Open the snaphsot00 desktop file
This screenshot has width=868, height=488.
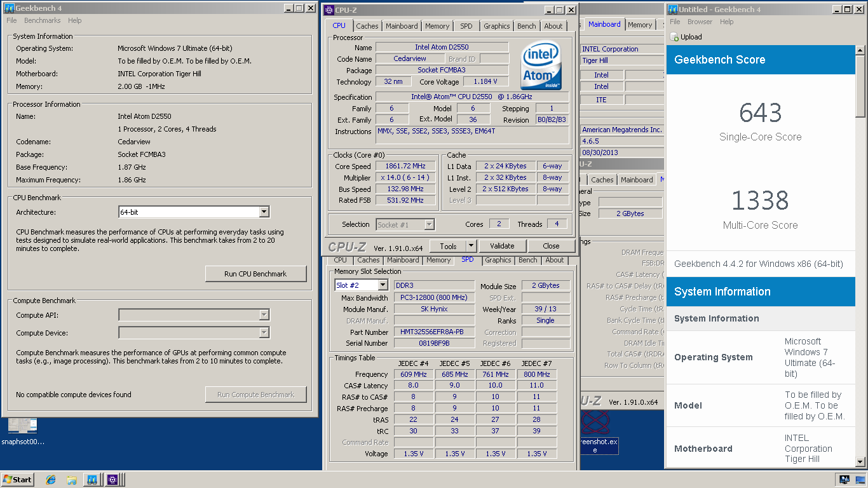click(23, 431)
